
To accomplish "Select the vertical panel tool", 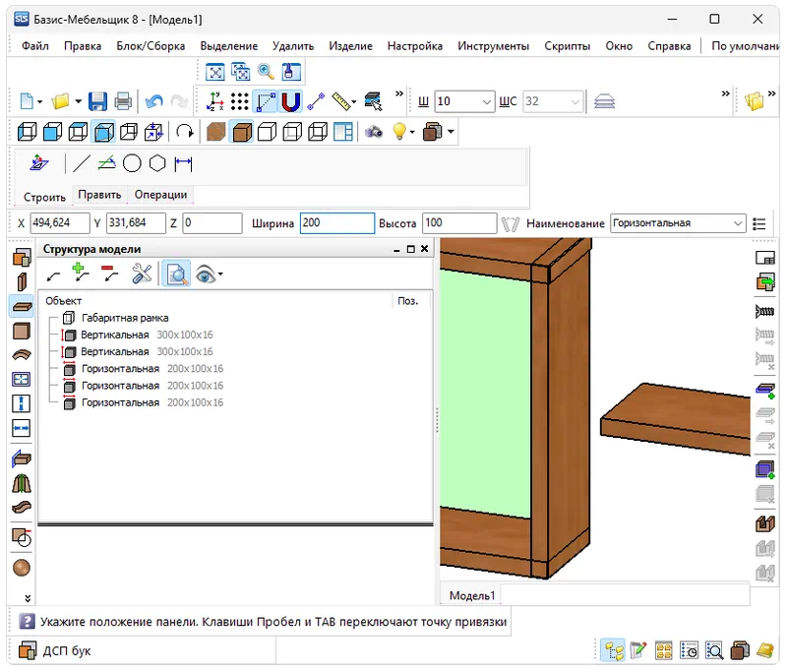I will point(22,282).
